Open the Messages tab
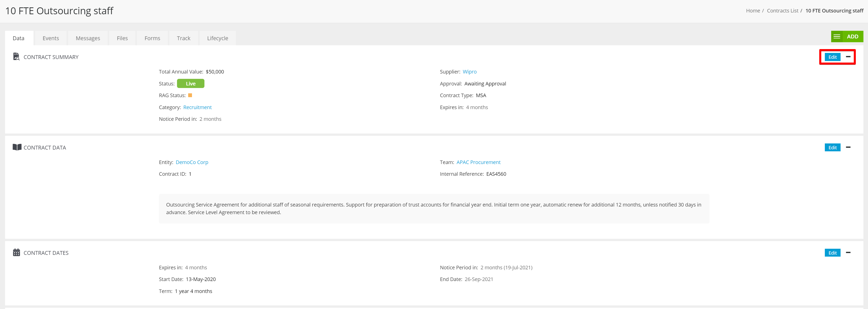The width and height of the screenshot is (868, 309). point(88,38)
